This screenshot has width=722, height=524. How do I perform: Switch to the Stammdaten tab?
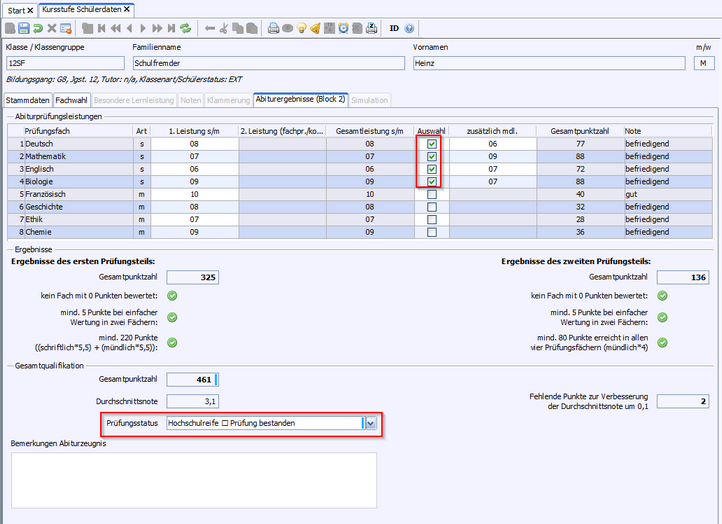(x=28, y=100)
